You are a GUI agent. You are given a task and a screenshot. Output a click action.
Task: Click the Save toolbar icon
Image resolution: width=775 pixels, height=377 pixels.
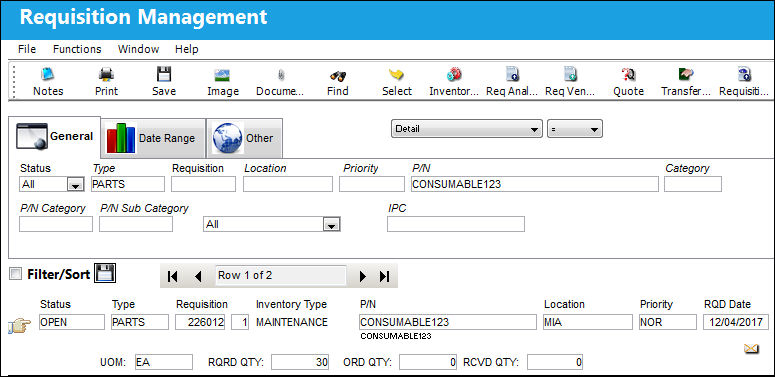click(164, 75)
